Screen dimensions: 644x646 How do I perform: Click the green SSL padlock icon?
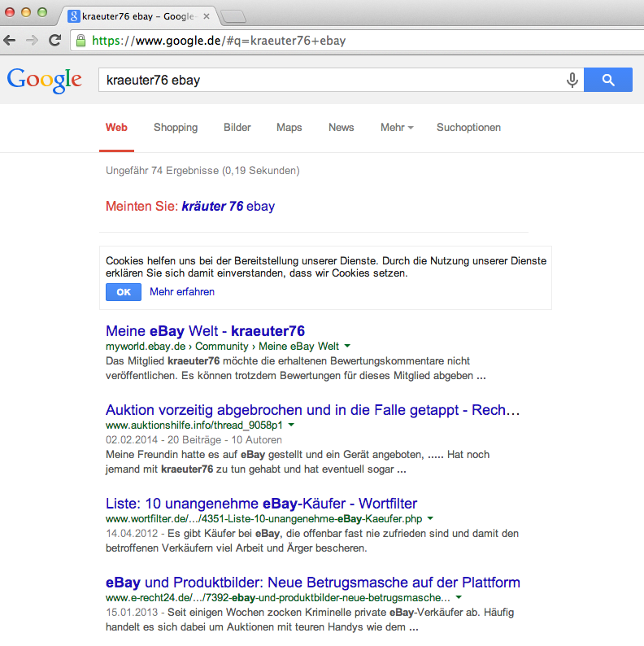81,41
